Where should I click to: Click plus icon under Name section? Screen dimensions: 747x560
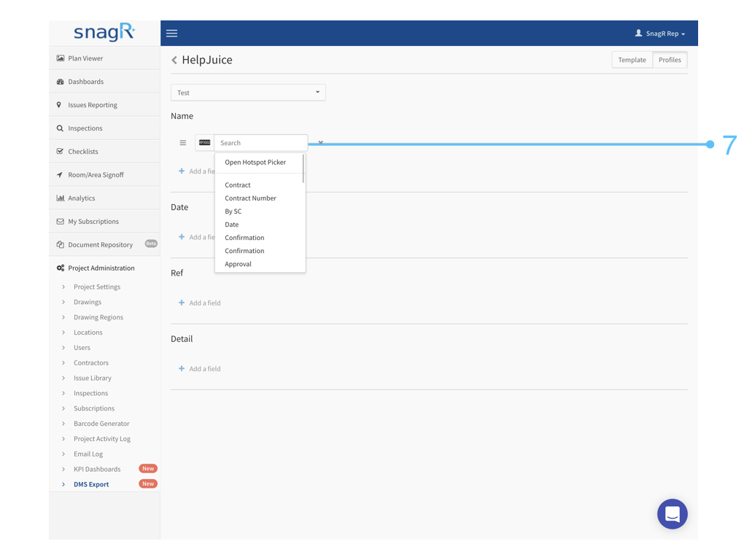182,171
